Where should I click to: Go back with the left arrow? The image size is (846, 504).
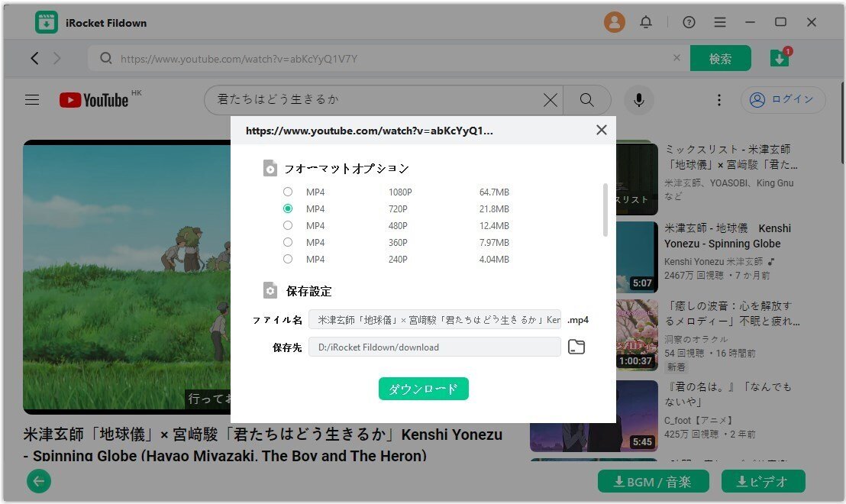pyautogui.click(x=34, y=58)
